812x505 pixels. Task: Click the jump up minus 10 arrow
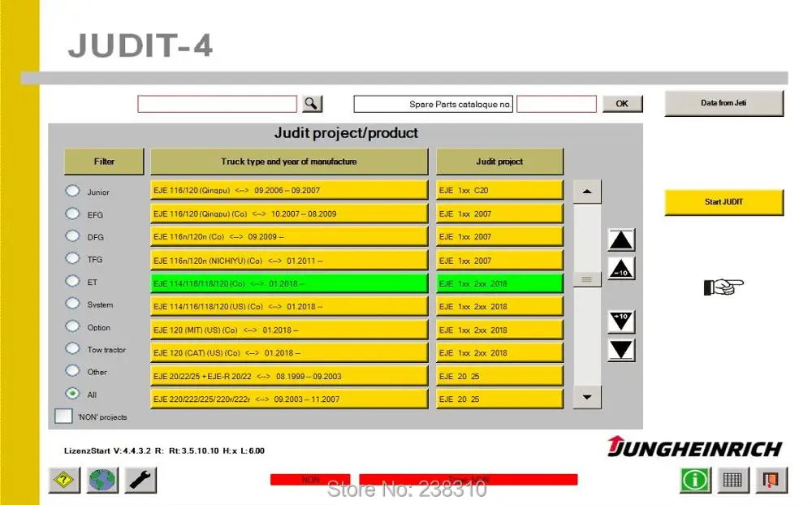(x=621, y=269)
